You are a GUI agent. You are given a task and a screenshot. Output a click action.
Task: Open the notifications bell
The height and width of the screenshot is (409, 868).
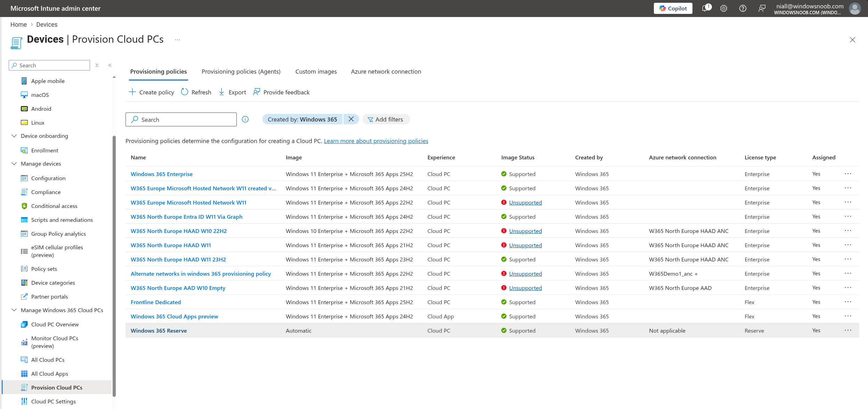pyautogui.click(x=706, y=8)
